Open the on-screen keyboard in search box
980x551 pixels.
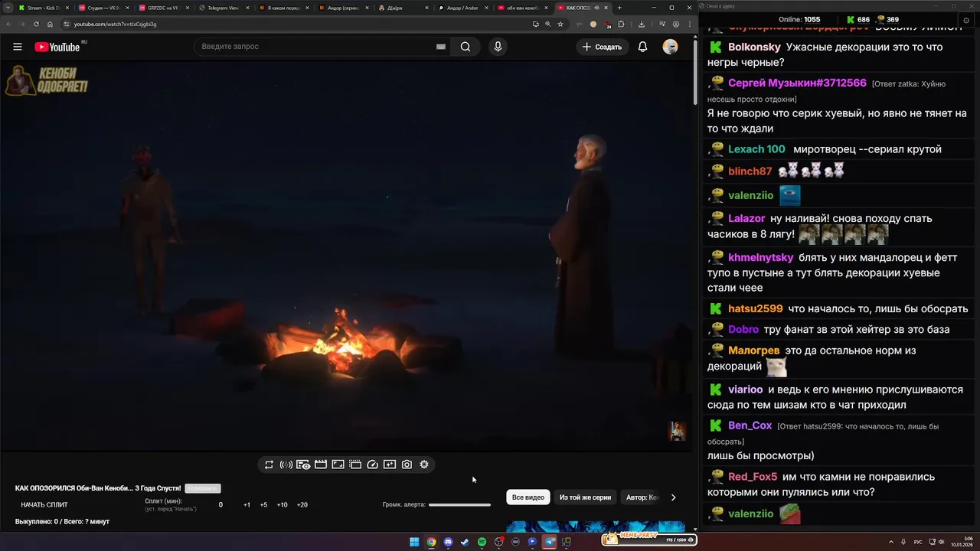click(441, 47)
